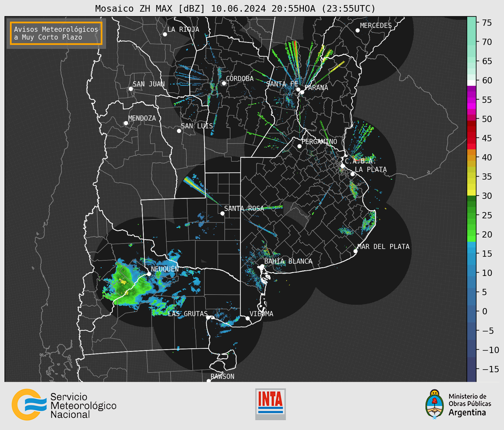The height and width of the screenshot is (430, 504).
Task: Click the PERGAMINO city marker
Action: tap(299, 146)
